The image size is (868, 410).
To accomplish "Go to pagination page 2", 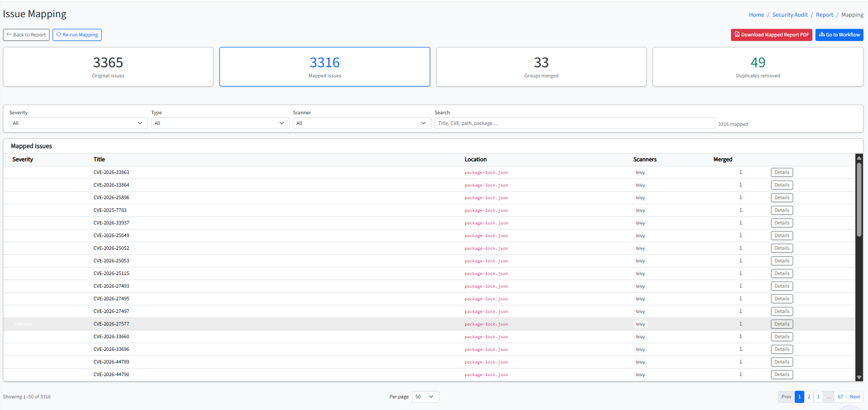I will tap(809, 397).
